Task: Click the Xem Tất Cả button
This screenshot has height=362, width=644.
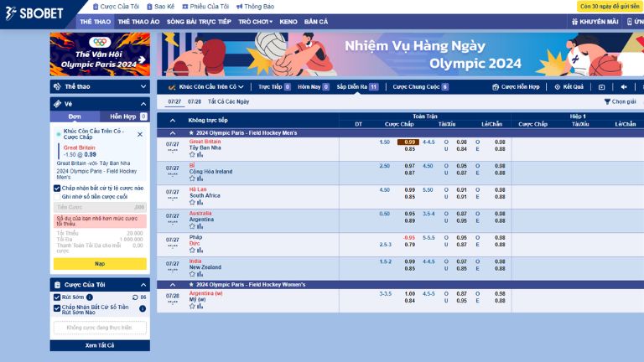Action: coord(100,345)
